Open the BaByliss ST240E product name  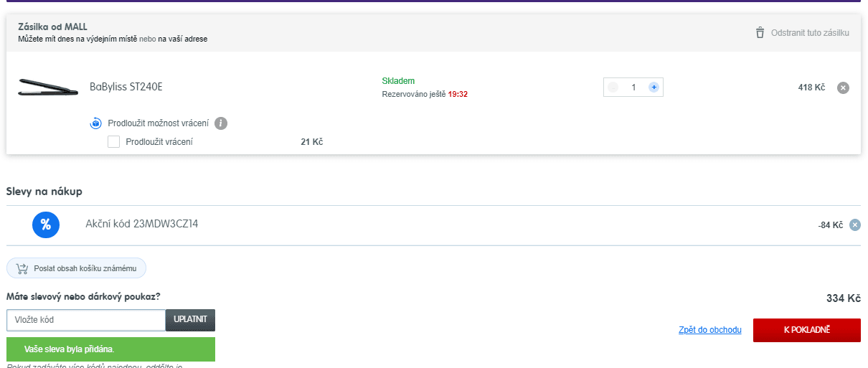[x=126, y=88]
